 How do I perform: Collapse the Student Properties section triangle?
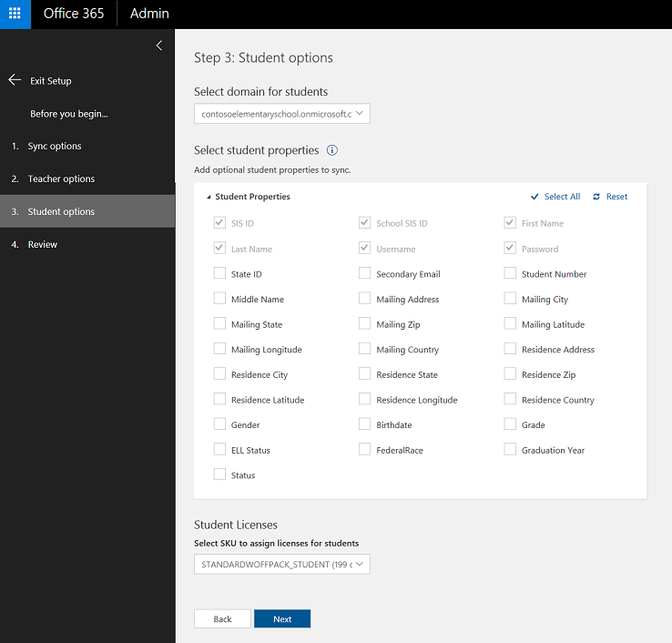[x=209, y=198]
